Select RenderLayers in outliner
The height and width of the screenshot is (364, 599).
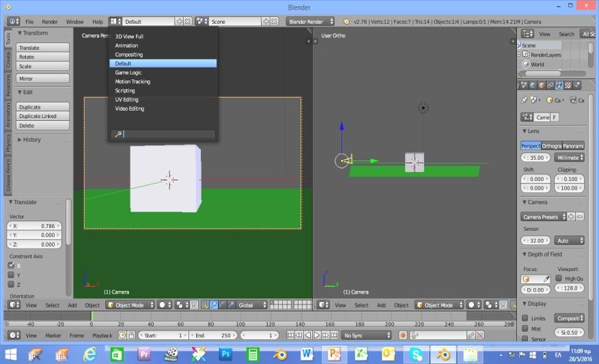pyautogui.click(x=546, y=55)
